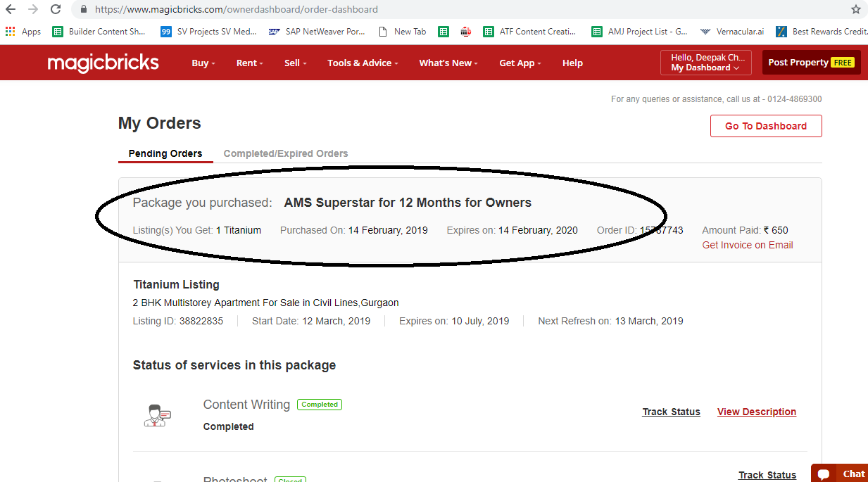Bookmark this page with star icon
The height and width of the screenshot is (482, 868).
pos(855,10)
